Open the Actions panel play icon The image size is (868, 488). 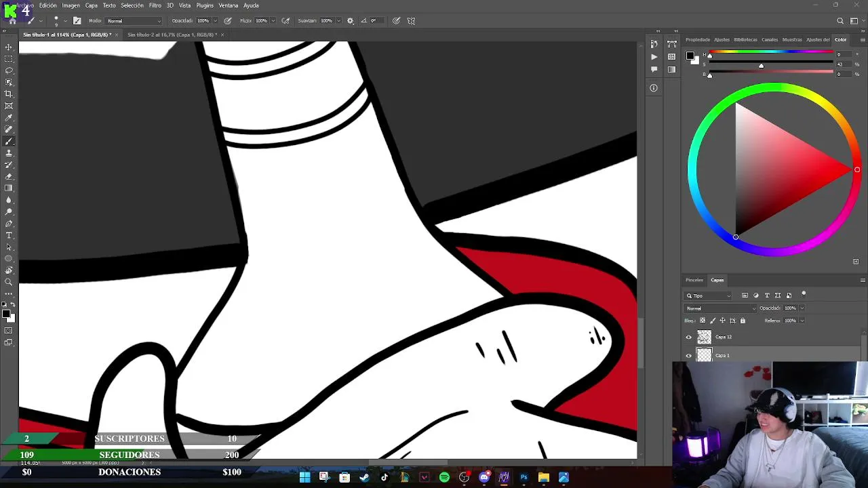[x=654, y=57]
